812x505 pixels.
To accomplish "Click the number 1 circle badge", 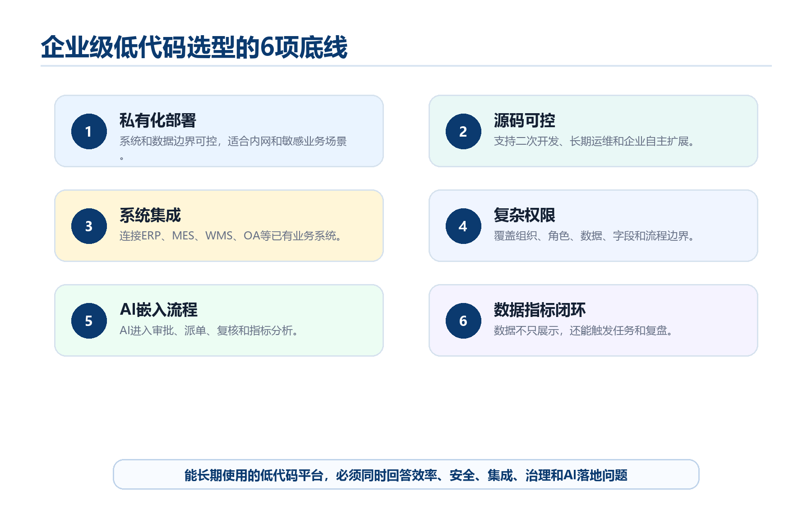I will point(89,131).
